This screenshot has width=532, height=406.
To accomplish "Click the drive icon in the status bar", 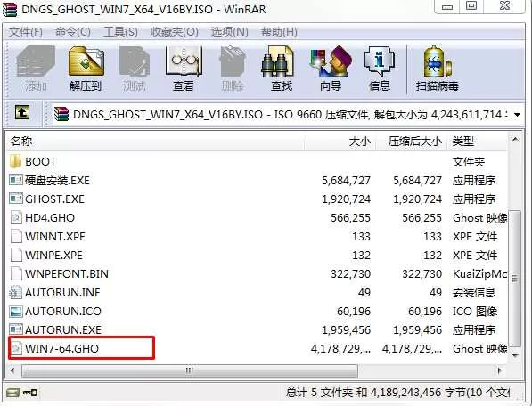I will (x=13, y=393).
